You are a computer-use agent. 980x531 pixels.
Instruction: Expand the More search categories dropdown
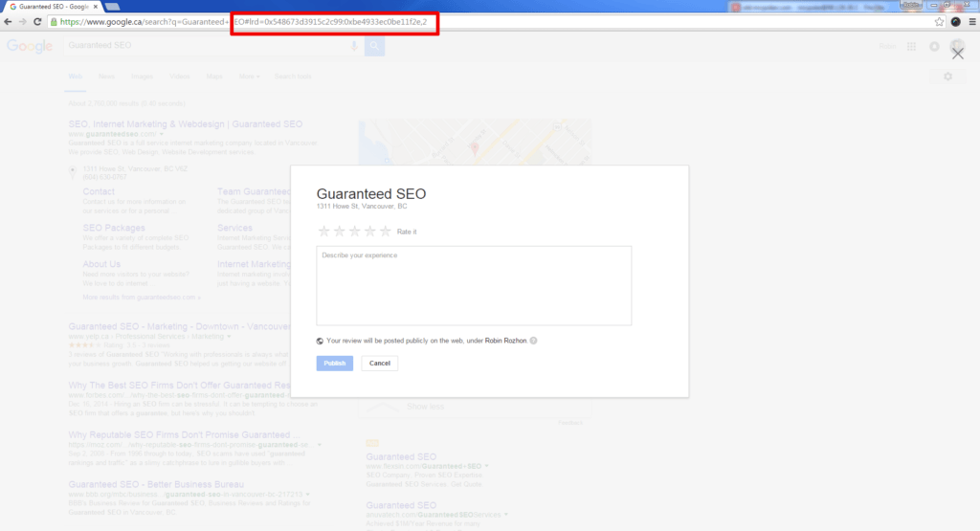coord(249,77)
